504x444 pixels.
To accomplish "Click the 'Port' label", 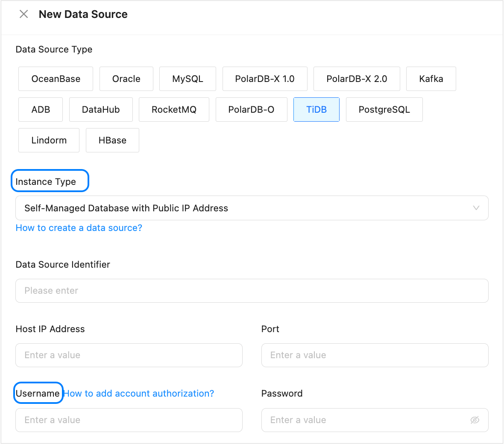I will (270, 329).
